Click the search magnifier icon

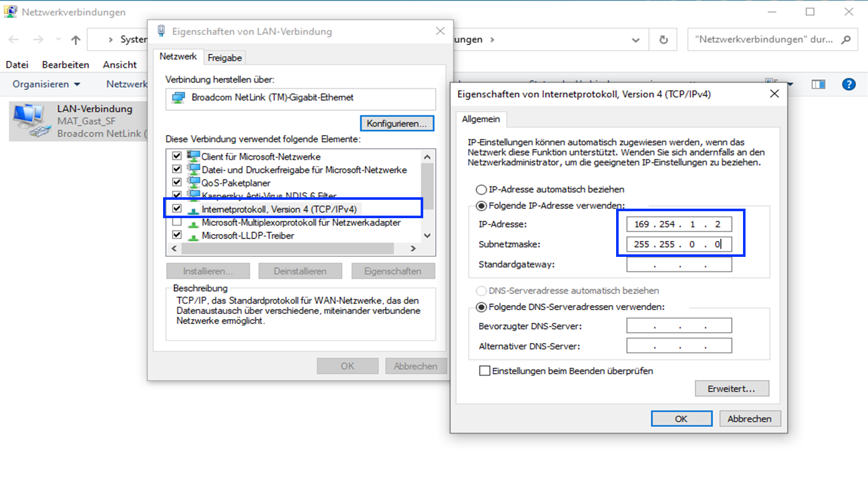(845, 39)
